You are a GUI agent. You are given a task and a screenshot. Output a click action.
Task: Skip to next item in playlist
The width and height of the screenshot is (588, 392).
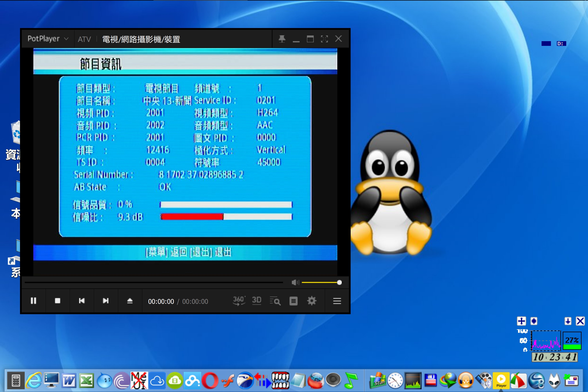(x=106, y=301)
